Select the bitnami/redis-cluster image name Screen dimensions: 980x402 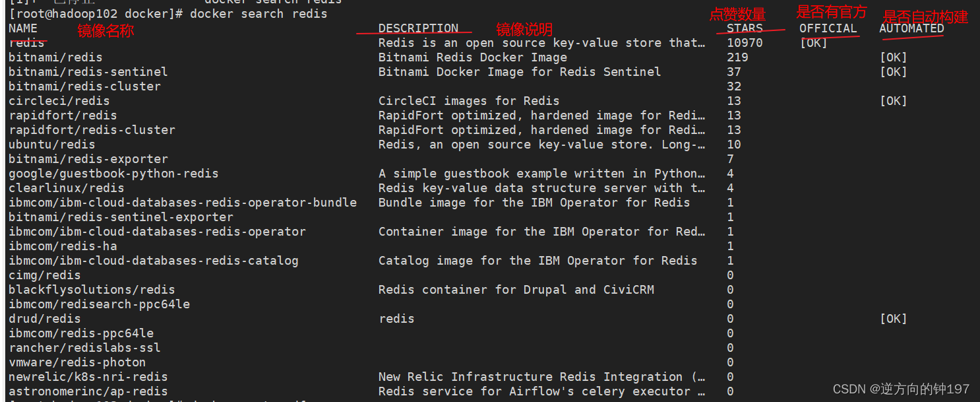click(84, 86)
